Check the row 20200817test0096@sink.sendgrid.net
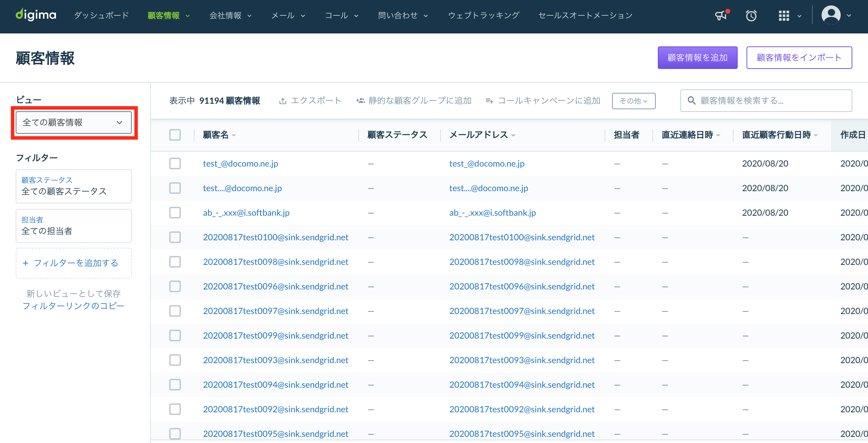The width and height of the screenshot is (868, 443). [x=175, y=286]
